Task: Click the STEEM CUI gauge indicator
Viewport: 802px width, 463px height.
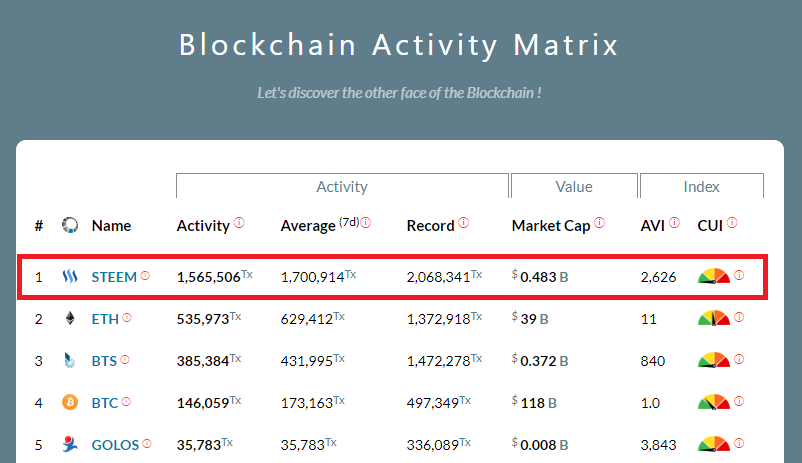Action: pyautogui.click(x=714, y=276)
